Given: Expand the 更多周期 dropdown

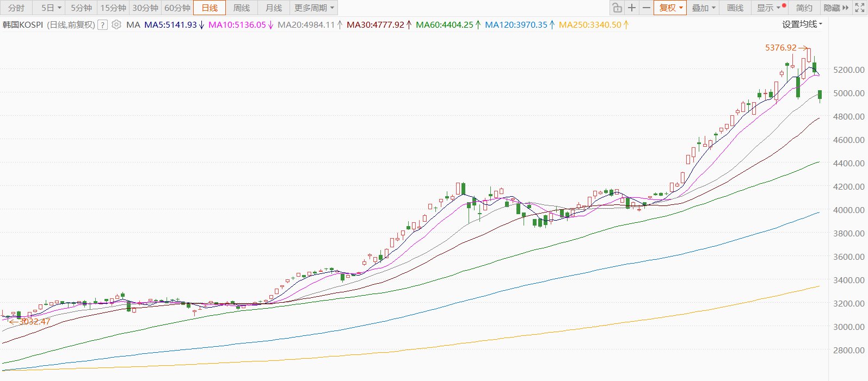Looking at the screenshot, I should [315, 8].
